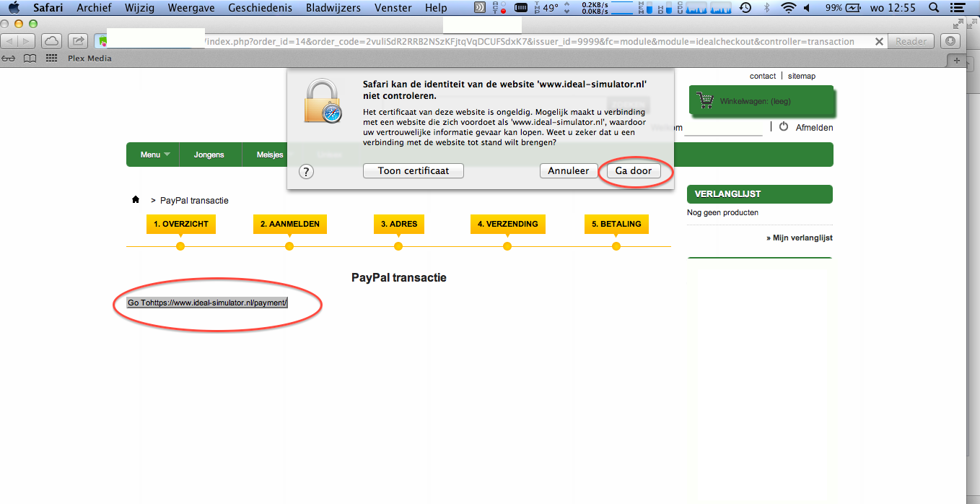Open iCloud Tabs cloud button

(51, 41)
